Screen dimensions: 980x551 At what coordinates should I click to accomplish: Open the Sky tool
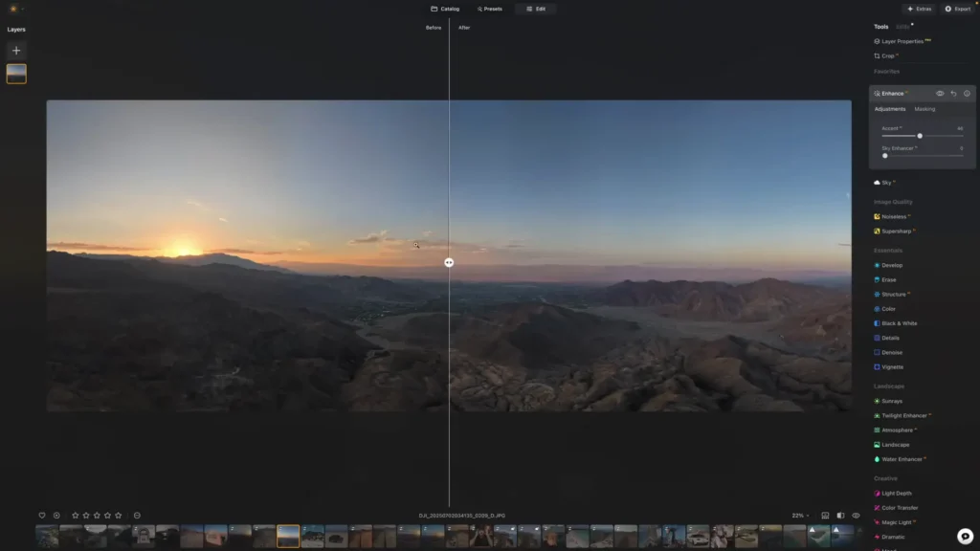(888, 182)
